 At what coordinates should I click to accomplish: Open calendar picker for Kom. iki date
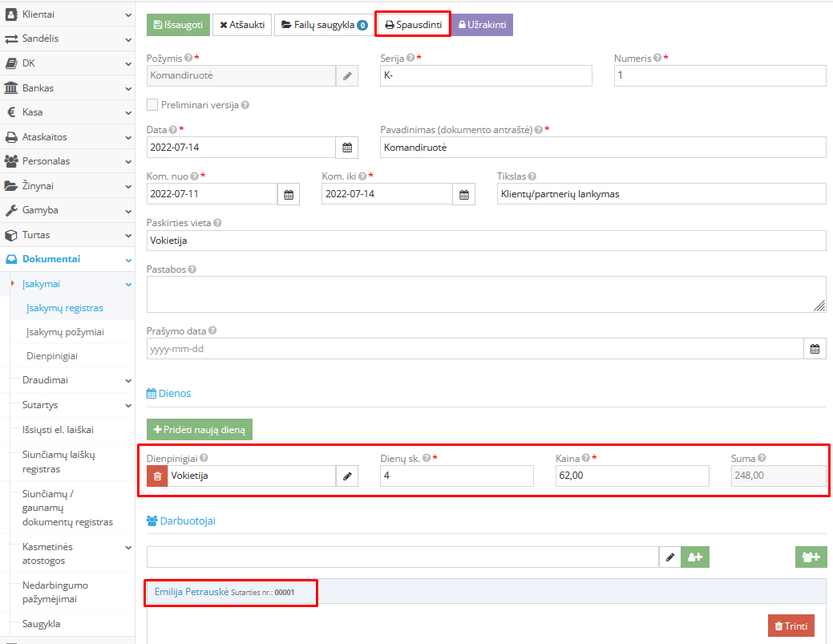click(463, 194)
